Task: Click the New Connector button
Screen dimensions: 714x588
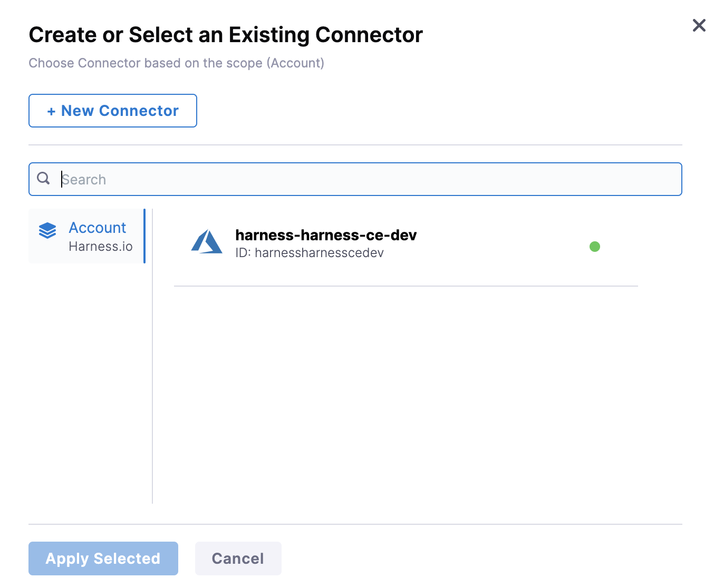Action: 113,111
